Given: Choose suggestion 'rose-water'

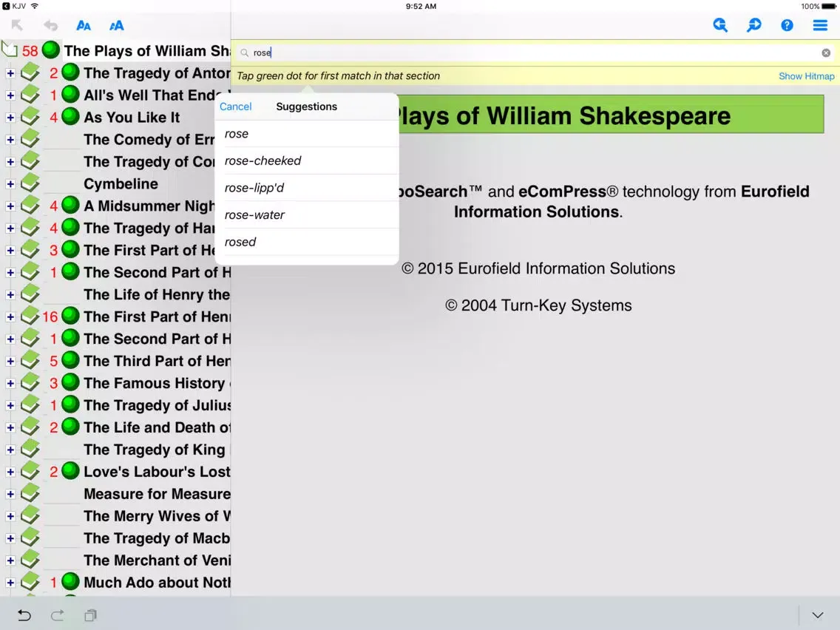Looking at the screenshot, I should point(307,215).
